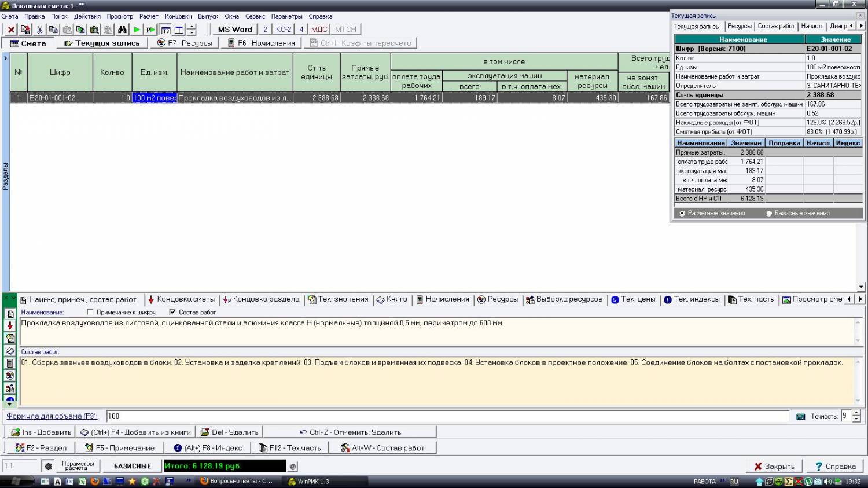Expand the Разделы side panel arrow

[5, 58]
